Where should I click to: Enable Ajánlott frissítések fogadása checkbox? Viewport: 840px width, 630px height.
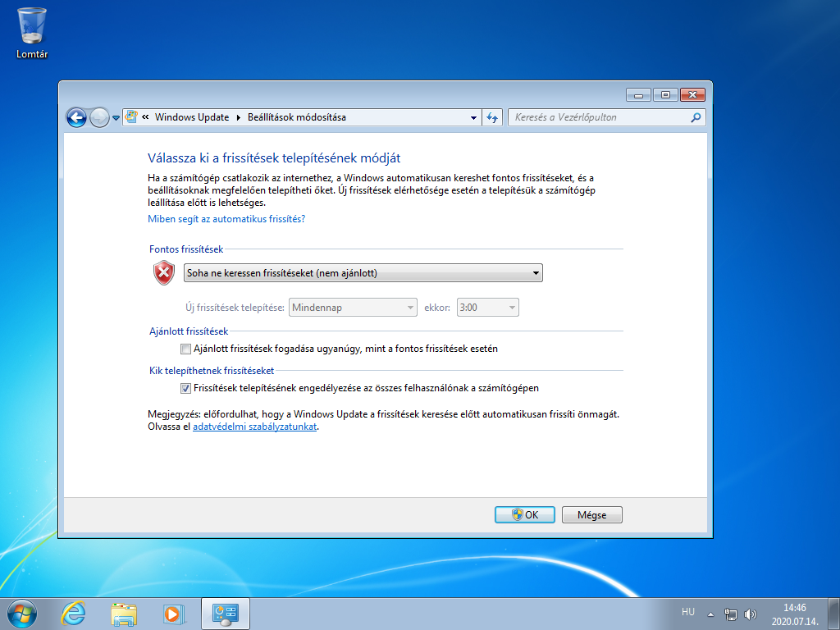click(185, 349)
